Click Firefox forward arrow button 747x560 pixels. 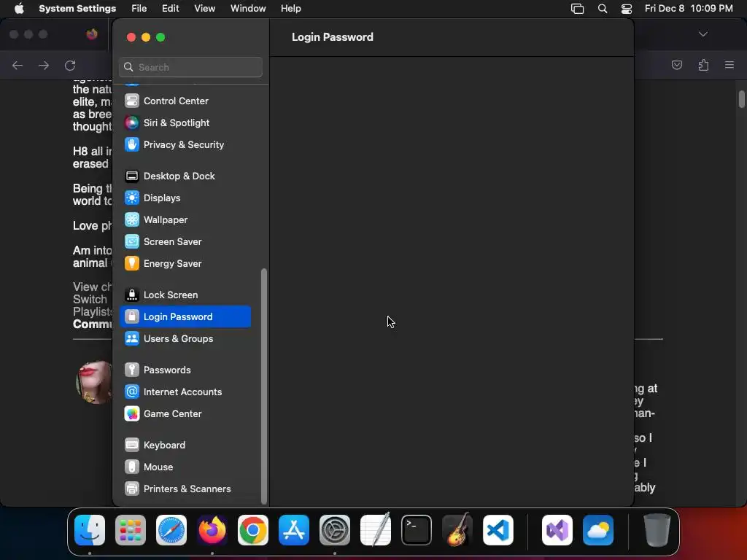[x=44, y=65]
